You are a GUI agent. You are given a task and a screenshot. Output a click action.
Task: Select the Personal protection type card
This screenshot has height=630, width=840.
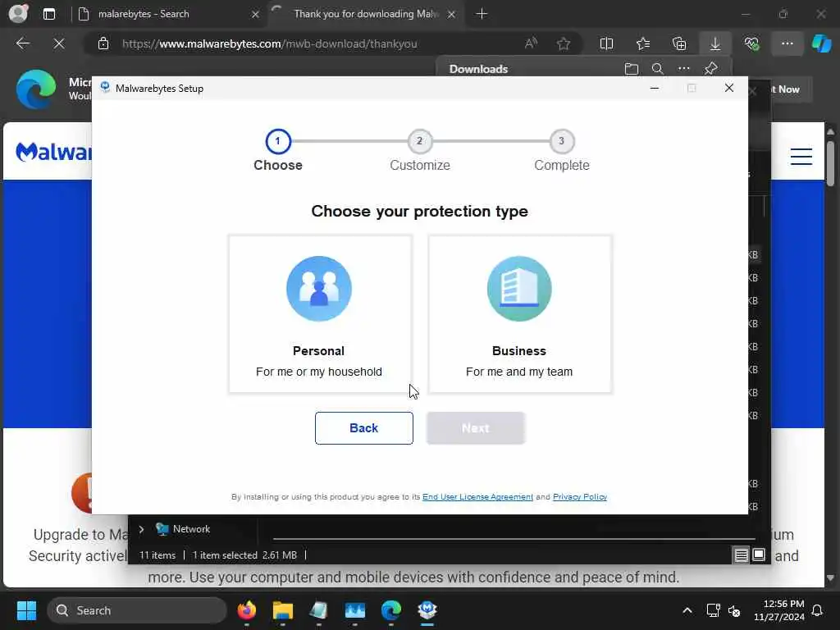(x=320, y=314)
